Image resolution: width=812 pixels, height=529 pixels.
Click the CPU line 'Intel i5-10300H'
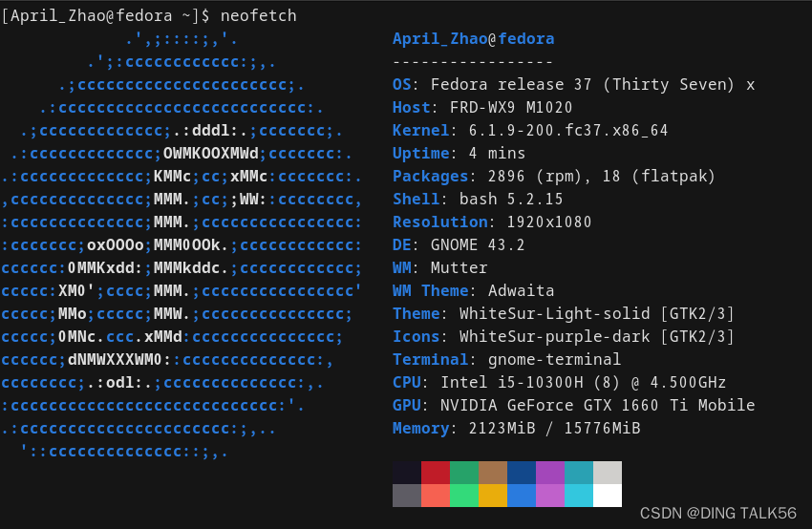(559, 383)
